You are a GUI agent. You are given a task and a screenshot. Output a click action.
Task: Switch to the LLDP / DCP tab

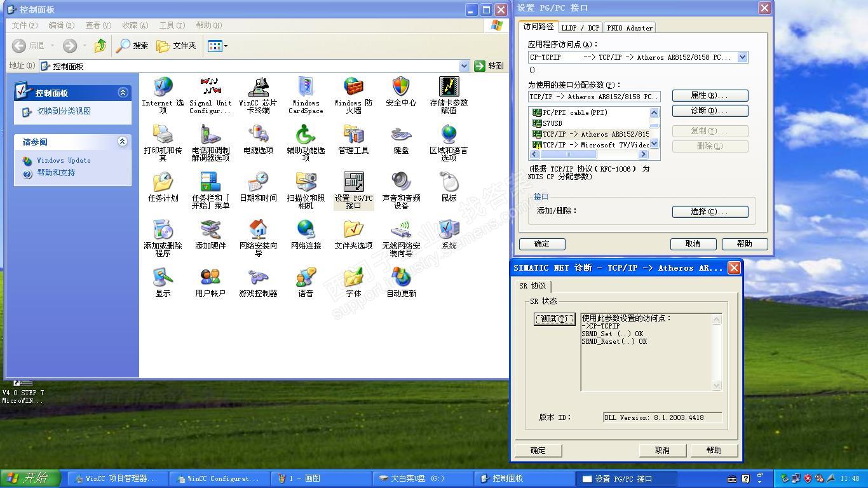tap(580, 28)
